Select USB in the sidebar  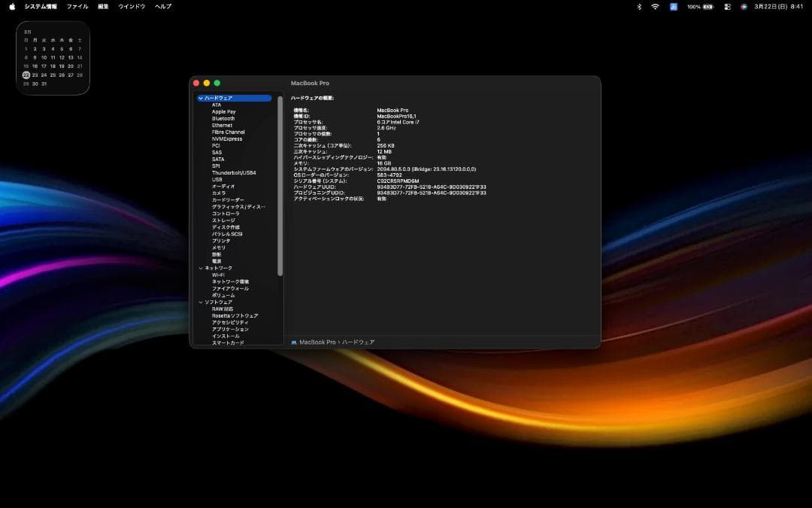[x=217, y=179]
